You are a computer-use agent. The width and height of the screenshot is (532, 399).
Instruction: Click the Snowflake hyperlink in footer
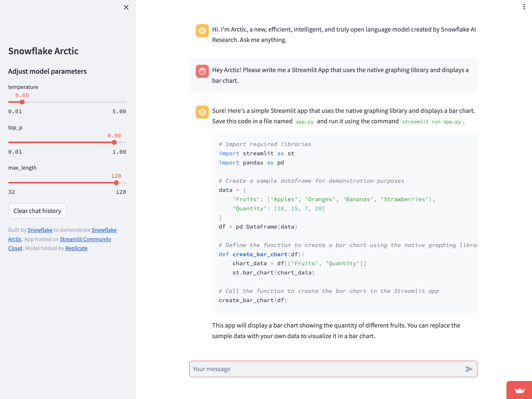40,230
